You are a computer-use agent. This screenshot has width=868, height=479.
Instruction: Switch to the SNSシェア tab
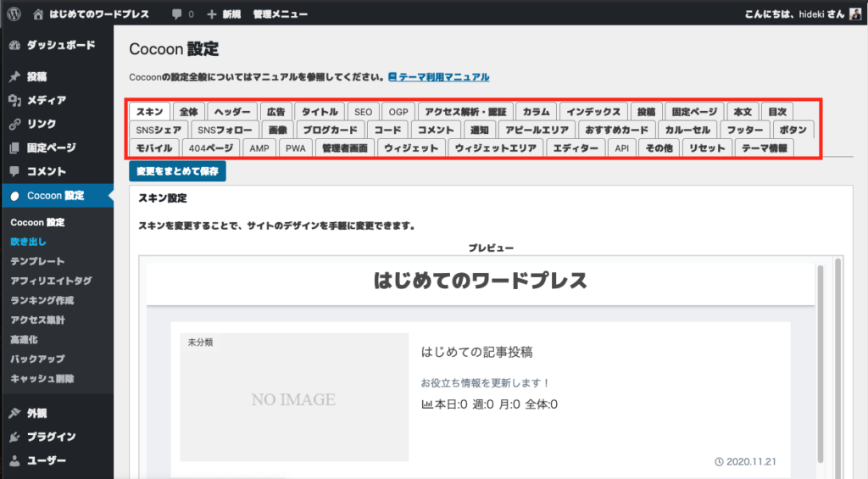click(x=159, y=130)
